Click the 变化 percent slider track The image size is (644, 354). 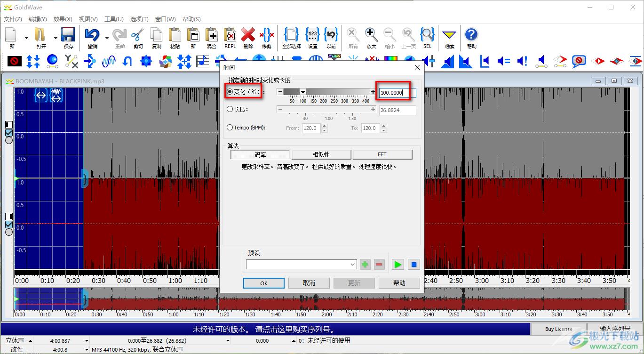point(326,92)
